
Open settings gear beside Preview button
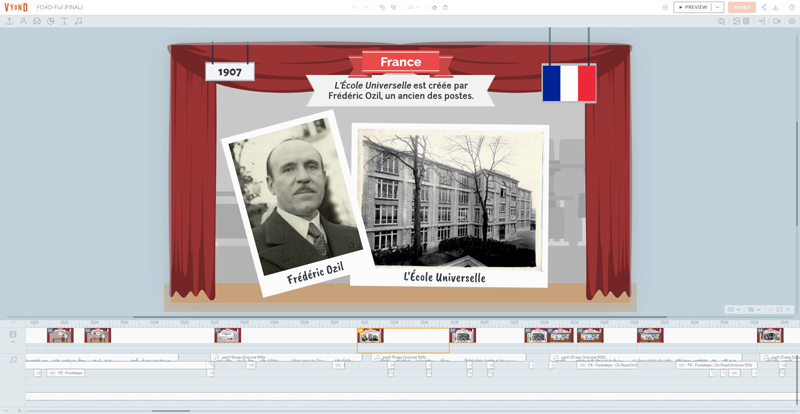coord(665,7)
